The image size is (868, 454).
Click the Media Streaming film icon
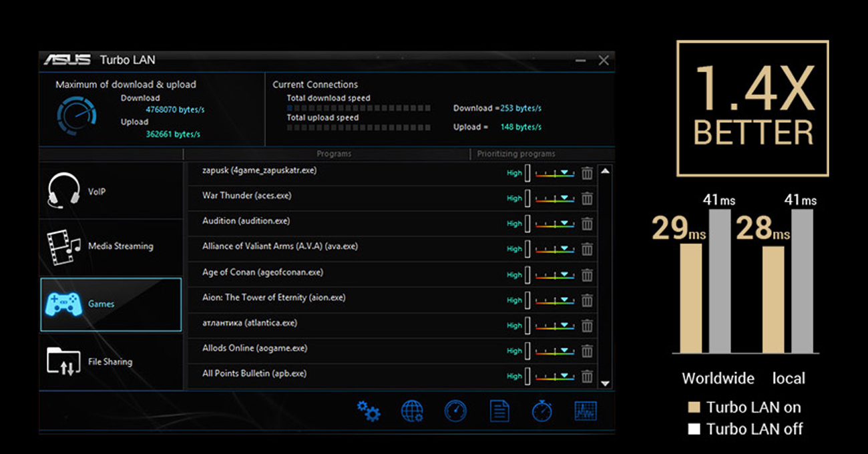coord(63,246)
